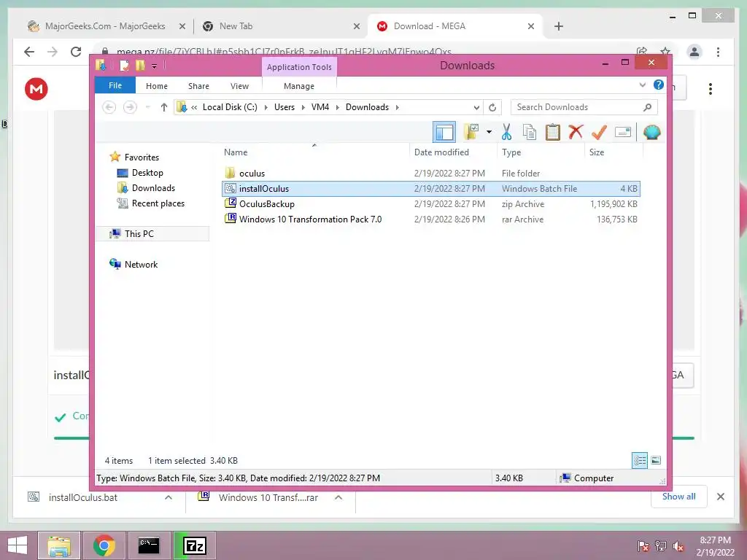Switch to large icons view
Image resolution: width=747 pixels, height=560 pixels.
pos(656,461)
